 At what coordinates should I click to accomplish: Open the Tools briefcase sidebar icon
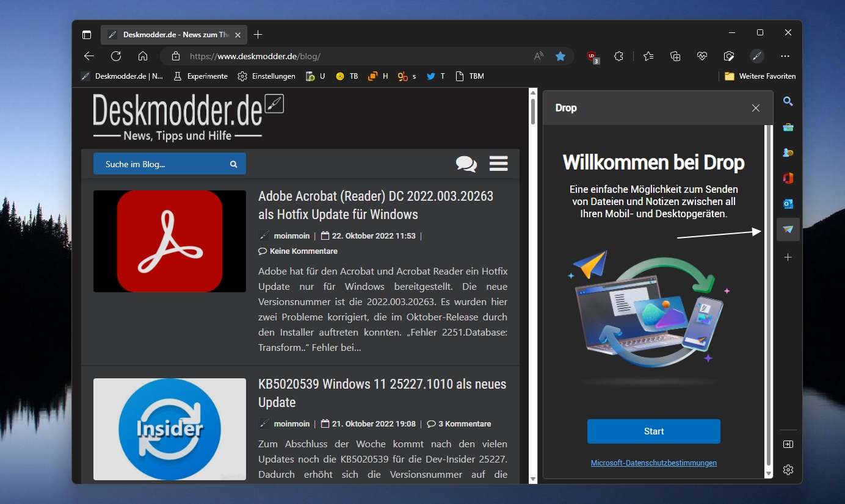click(x=788, y=127)
